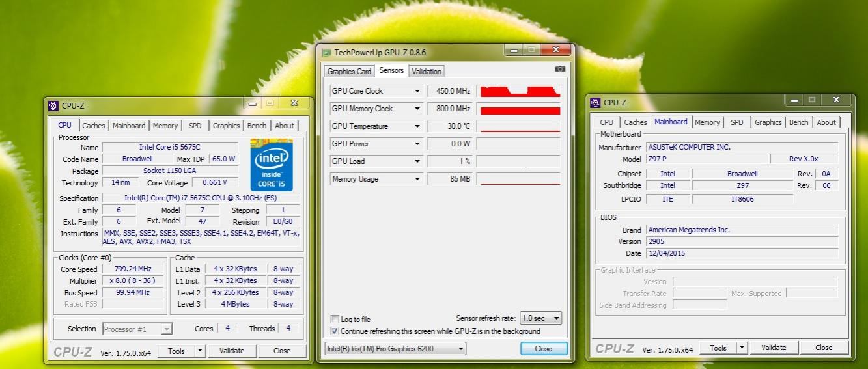Screen dimensions: 868x369
Task: Click GPU Memory Clock history graph
Action: [x=520, y=109]
